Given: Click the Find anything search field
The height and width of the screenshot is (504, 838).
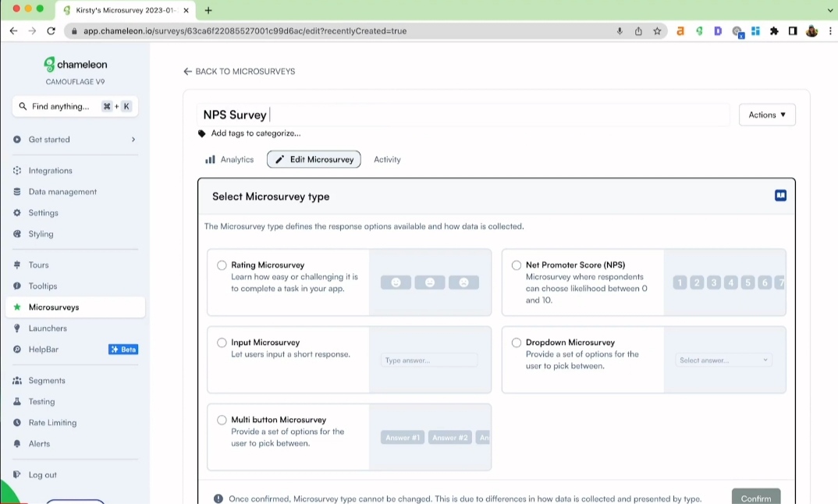Looking at the screenshot, I should (76, 106).
